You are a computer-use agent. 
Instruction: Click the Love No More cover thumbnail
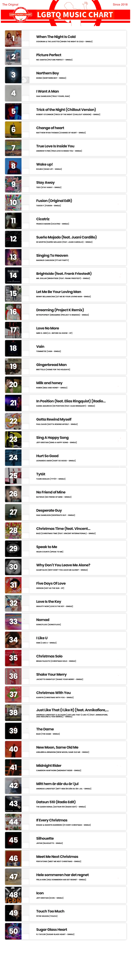[13, 330]
